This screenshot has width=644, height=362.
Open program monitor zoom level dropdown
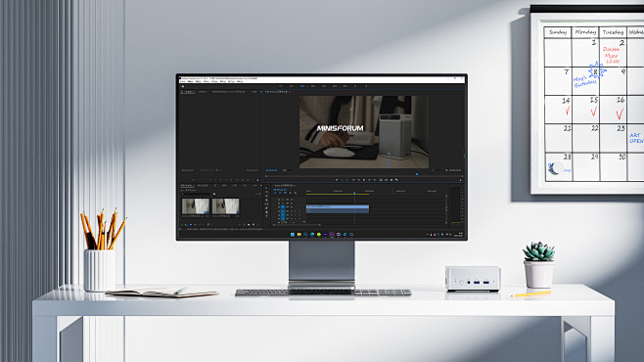pos(287,170)
